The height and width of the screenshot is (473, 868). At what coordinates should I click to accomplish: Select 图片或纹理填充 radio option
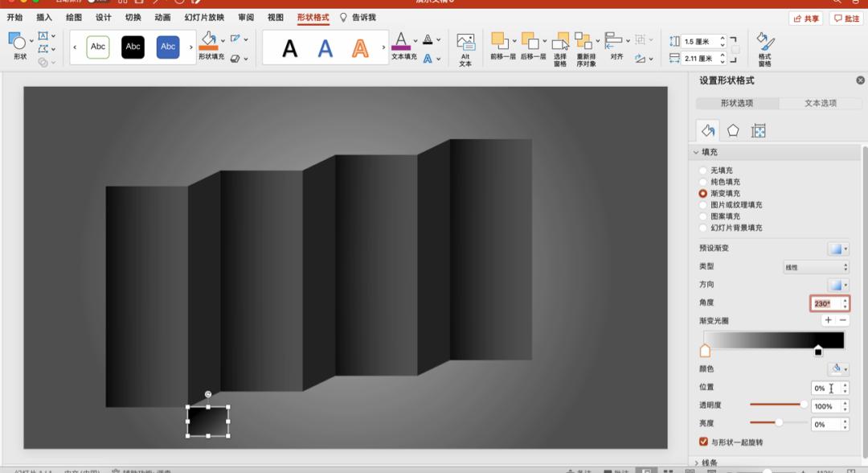click(x=703, y=205)
